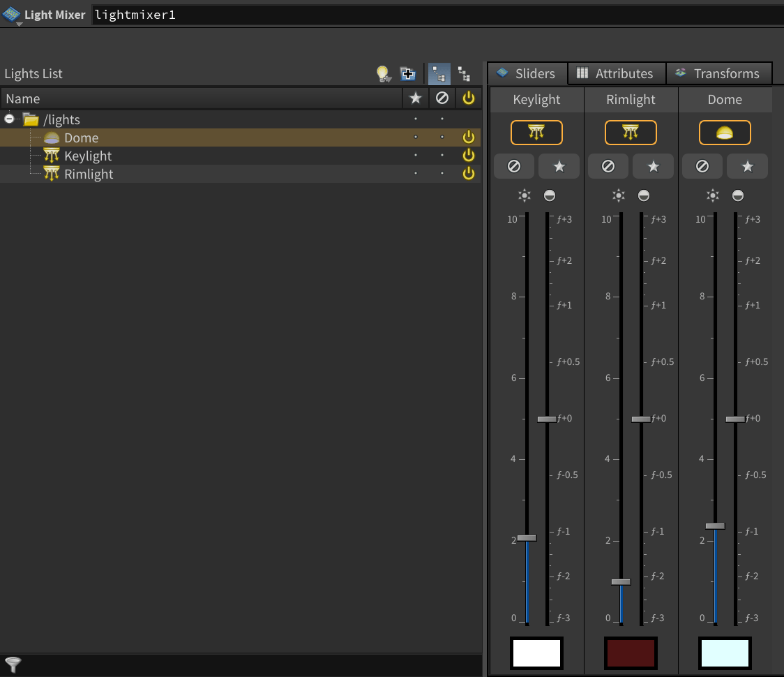The image size is (784, 677).
Task: Click the add collection folder icon
Action: click(408, 74)
